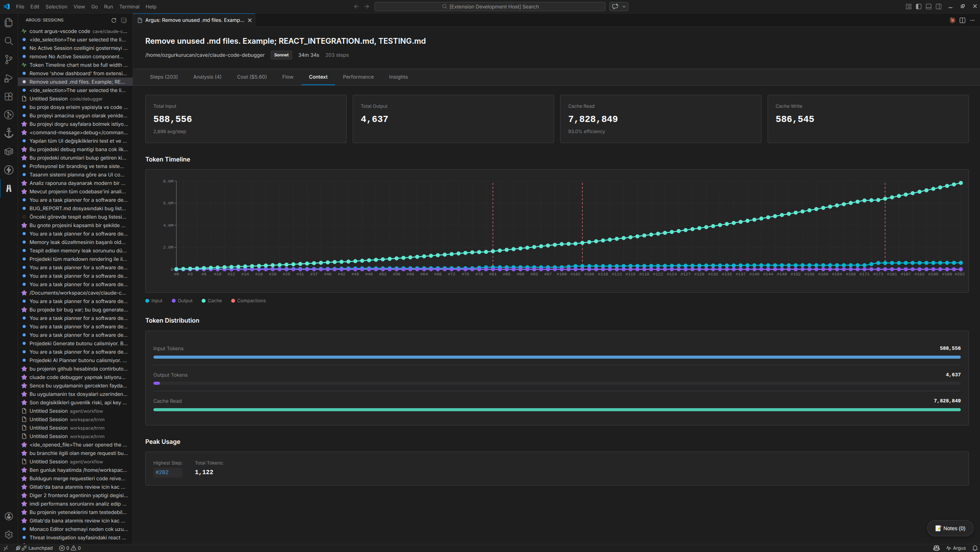
Task: Open the Run and Debug view
Action: coord(8,78)
